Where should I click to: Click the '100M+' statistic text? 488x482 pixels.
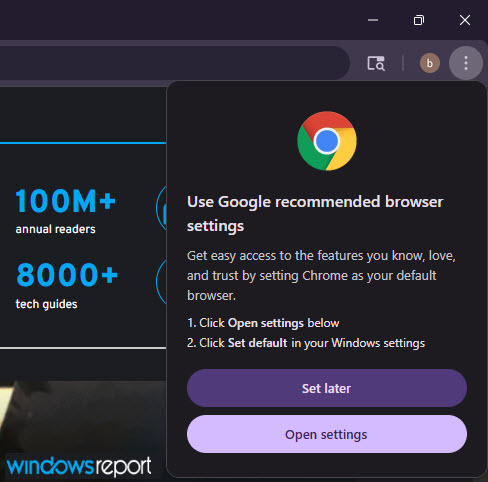[x=66, y=201]
